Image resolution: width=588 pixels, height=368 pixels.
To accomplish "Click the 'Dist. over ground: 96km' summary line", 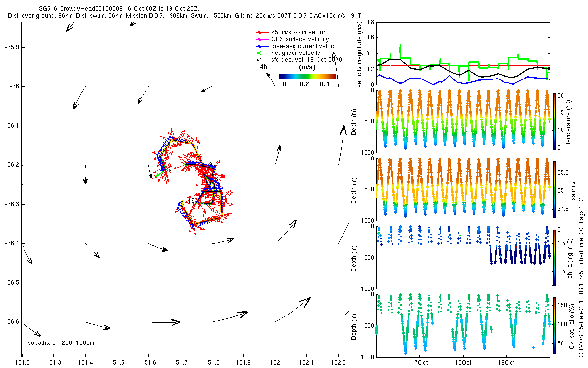I will 185,16.
